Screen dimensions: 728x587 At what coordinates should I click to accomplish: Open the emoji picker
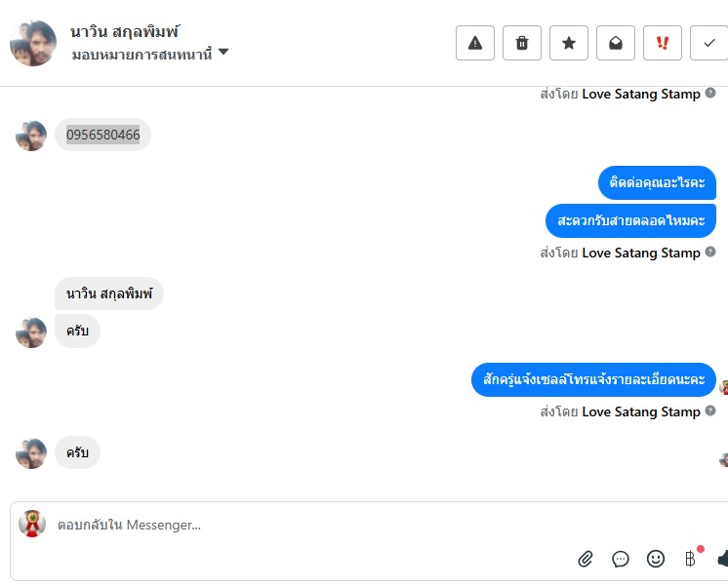tap(656, 559)
